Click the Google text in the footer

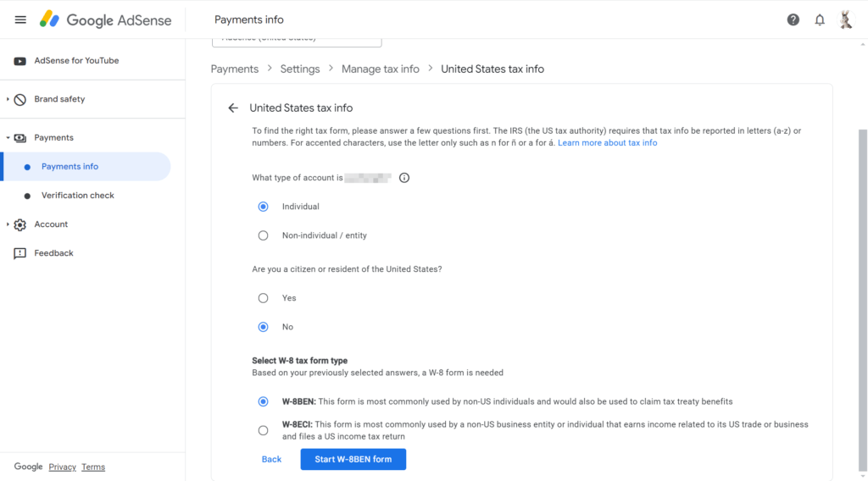[x=28, y=467]
